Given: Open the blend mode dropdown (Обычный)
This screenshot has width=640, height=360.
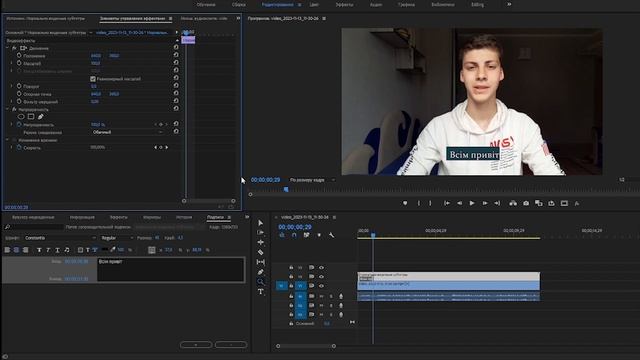Looking at the screenshot, I should pyautogui.click(x=127, y=132).
